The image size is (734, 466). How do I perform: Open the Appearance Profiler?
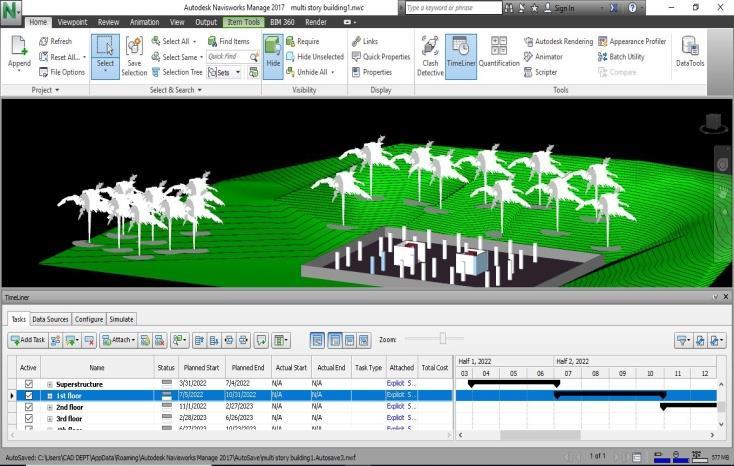pyautogui.click(x=632, y=41)
